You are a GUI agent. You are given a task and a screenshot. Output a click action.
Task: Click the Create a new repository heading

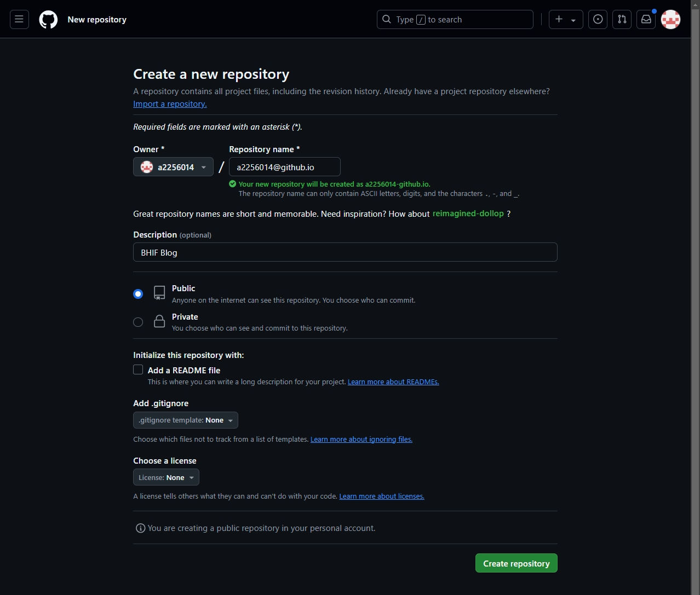211,74
